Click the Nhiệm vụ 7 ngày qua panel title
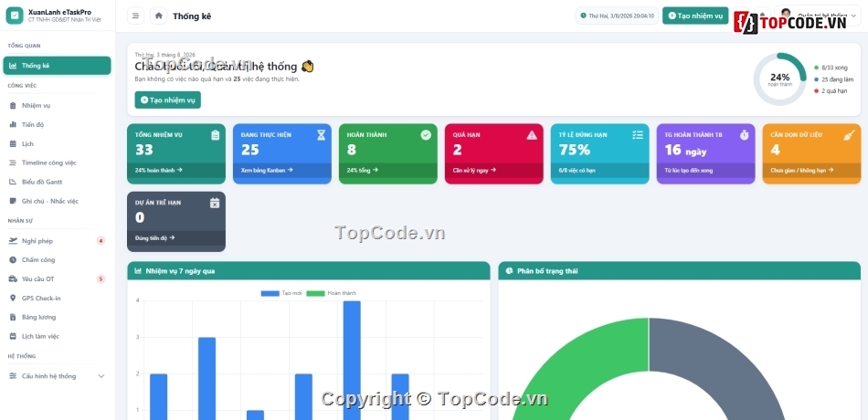This screenshot has width=868, height=420. coord(181,271)
